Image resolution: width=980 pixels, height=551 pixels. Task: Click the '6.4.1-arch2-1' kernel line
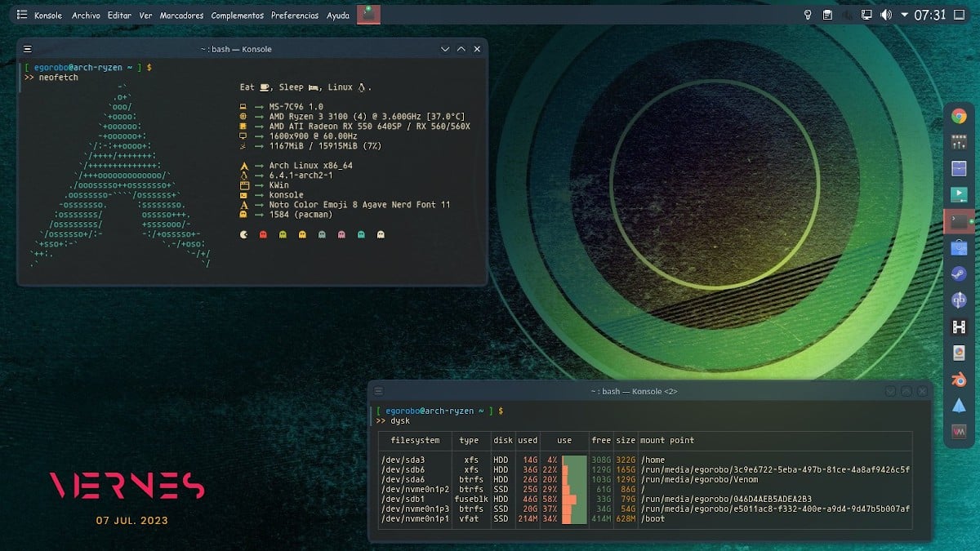[x=301, y=176]
